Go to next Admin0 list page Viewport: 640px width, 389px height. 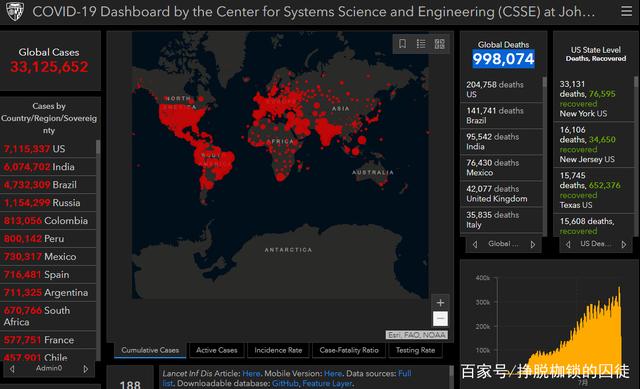[x=86, y=369]
